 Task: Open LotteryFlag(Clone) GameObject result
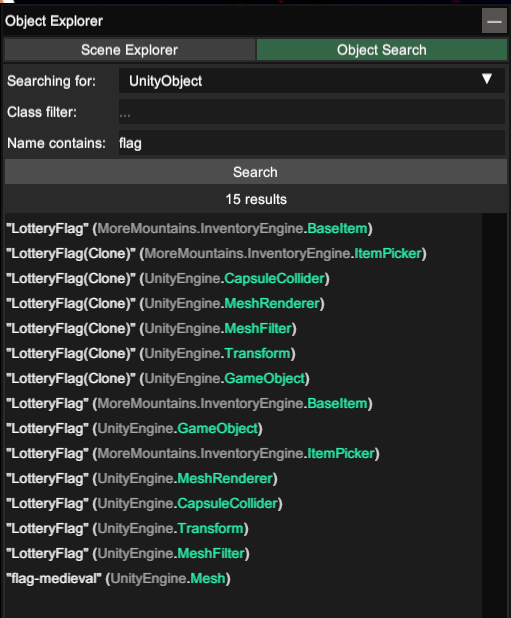(x=158, y=378)
